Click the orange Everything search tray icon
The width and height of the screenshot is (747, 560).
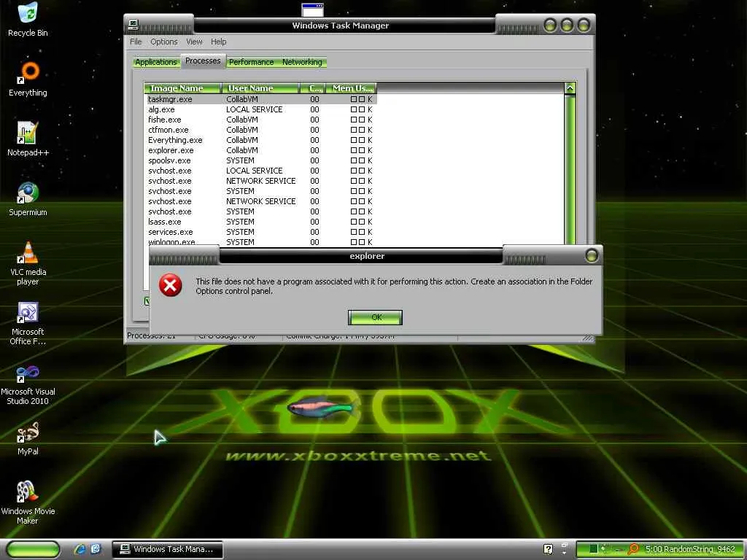(x=632, y=549)
